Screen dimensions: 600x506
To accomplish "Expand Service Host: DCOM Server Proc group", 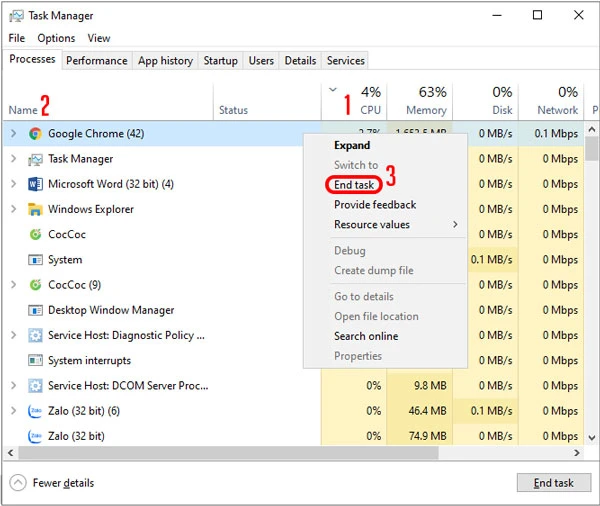I will point(13,386).
